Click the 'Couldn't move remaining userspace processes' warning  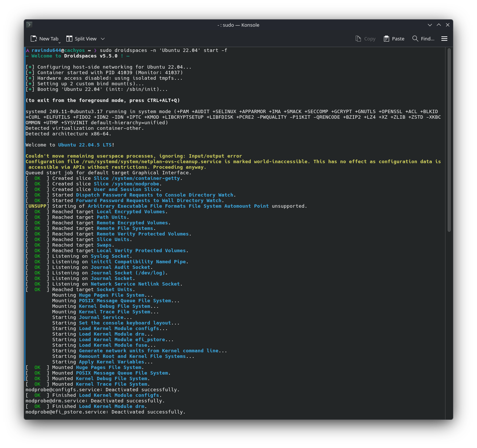pyautogui.click(x=134, y=156)
